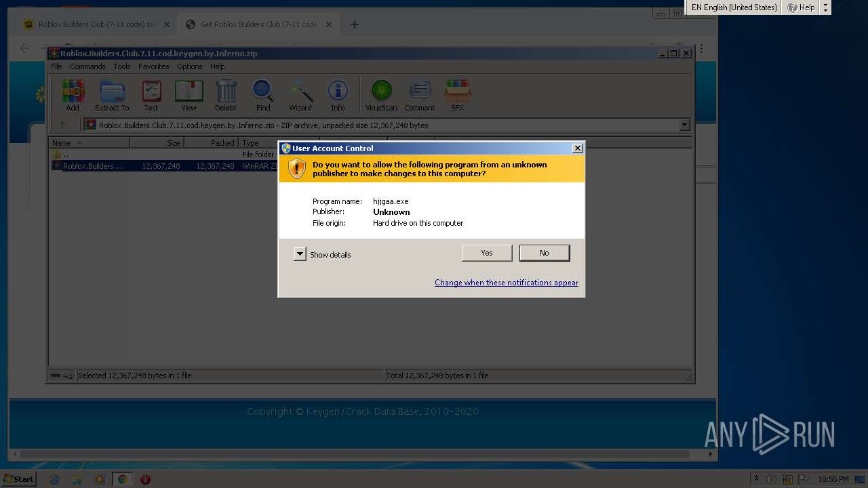Image resolution: width=868 pixels, height=488 pixels.
Task: Open the File menu in WinRAR
Action: pyautogui.click(x=56, y=66)
